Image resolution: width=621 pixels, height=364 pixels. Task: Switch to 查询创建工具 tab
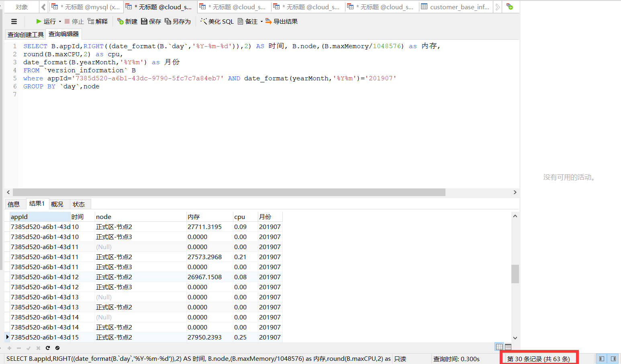point(25,35)
